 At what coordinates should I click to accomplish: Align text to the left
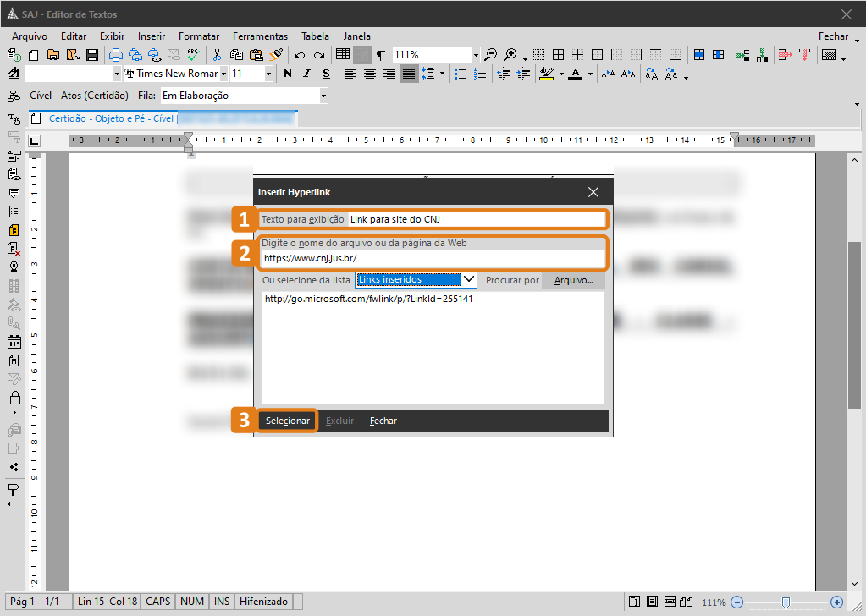350,74
